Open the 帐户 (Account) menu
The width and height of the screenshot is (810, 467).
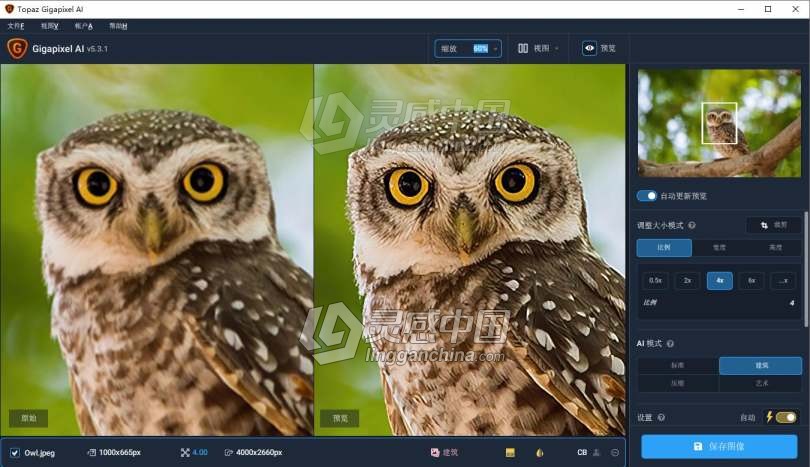84,26
